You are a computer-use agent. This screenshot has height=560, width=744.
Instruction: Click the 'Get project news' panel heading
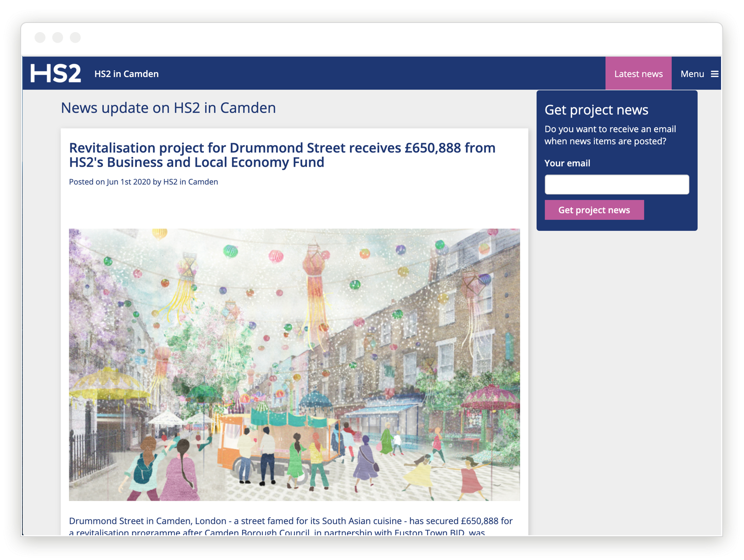[596, 110]
